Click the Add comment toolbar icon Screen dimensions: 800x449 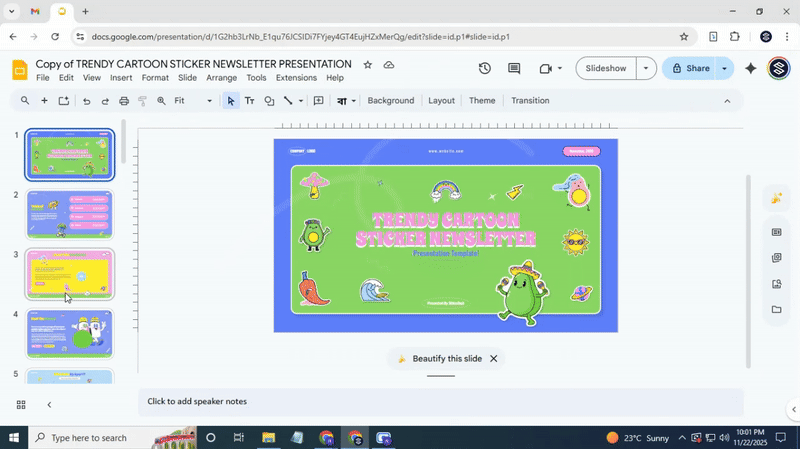coord(319,101)
